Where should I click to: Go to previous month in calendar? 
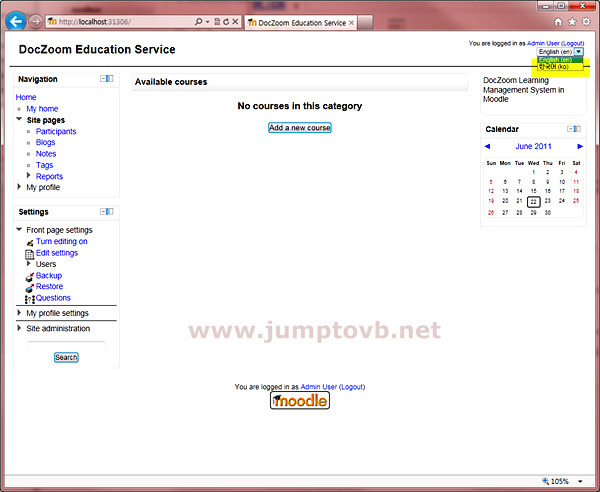point(487,146)
